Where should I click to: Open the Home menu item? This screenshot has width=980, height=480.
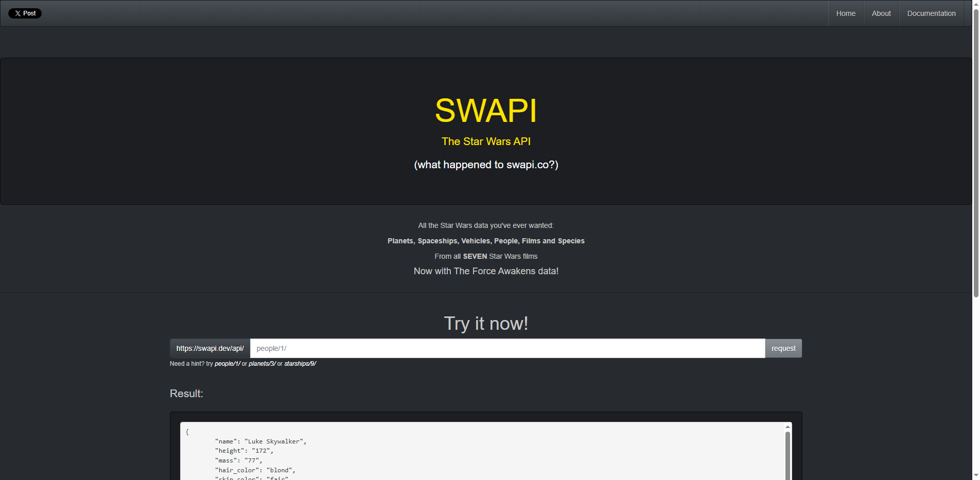(x=845, y=13)
